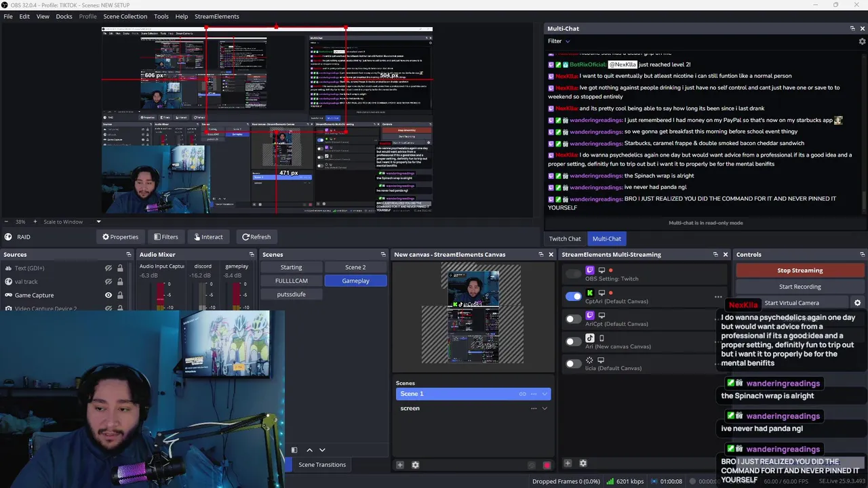
Task: Expand the Multi-Chat Filter dropdown
Action: [x=559, y=41]
